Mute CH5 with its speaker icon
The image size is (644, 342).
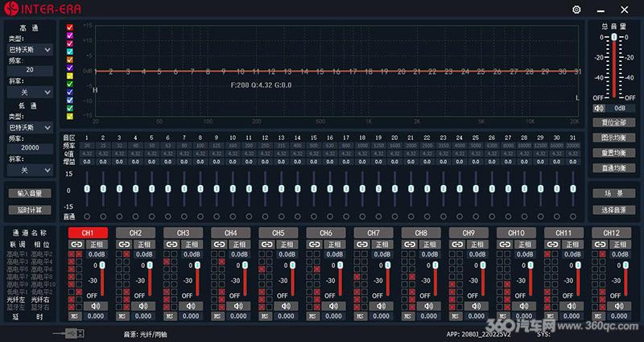(x=287, y=306)
